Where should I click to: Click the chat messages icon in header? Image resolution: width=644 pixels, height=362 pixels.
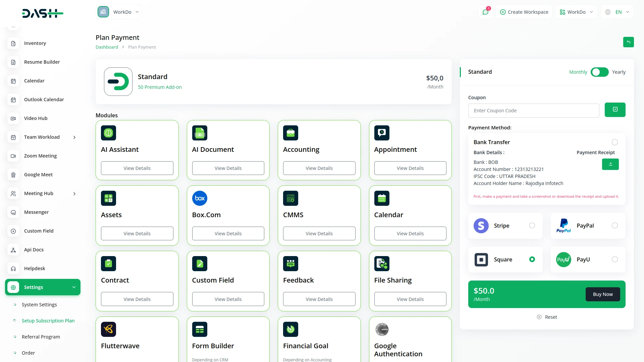[x=485, y=12]
